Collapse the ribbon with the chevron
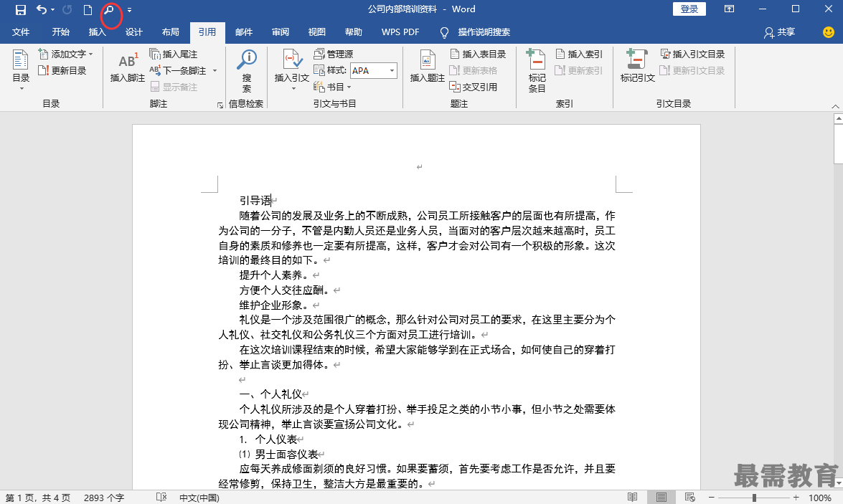 (x=835, y=106)
